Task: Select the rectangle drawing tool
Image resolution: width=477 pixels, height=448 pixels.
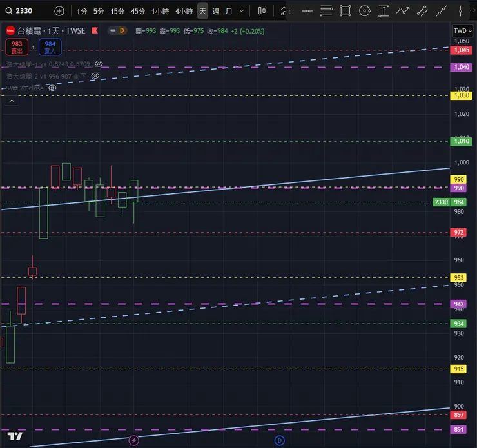Action: point(346,11)
